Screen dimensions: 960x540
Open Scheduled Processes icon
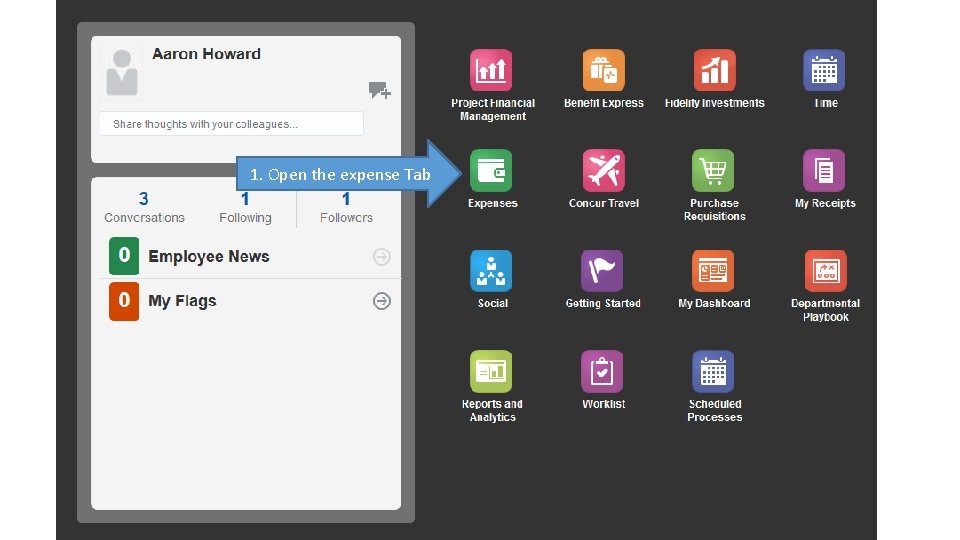713,371
